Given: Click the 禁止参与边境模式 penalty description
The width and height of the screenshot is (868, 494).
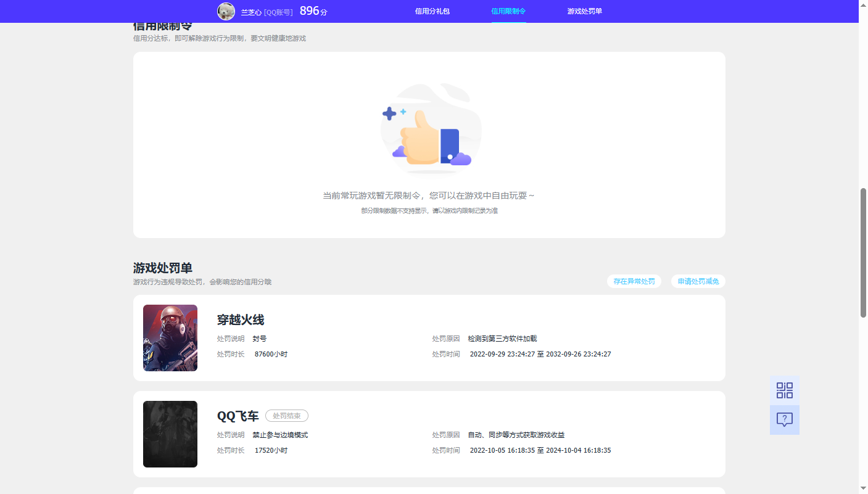Looking at the screenshot, I should coord(280,435).
